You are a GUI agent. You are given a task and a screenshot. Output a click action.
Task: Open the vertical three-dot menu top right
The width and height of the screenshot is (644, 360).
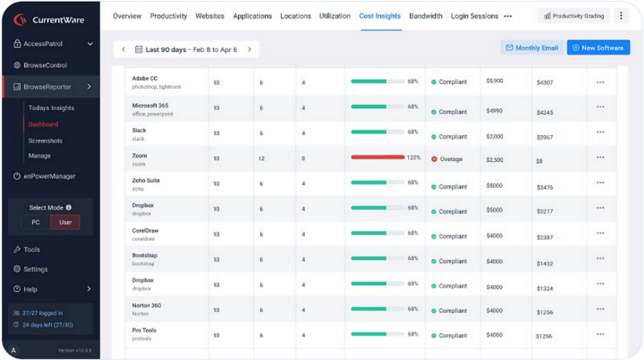click(x=621, y=16)
